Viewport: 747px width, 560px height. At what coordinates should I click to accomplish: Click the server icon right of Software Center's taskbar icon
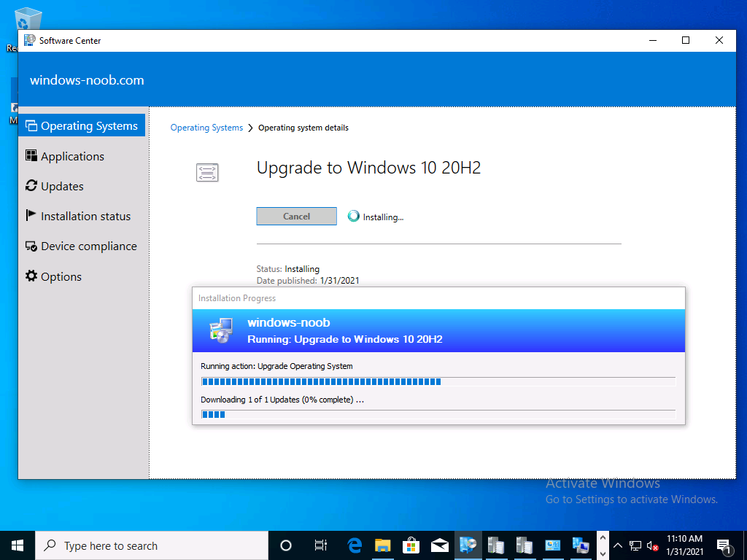coord(496,545)
